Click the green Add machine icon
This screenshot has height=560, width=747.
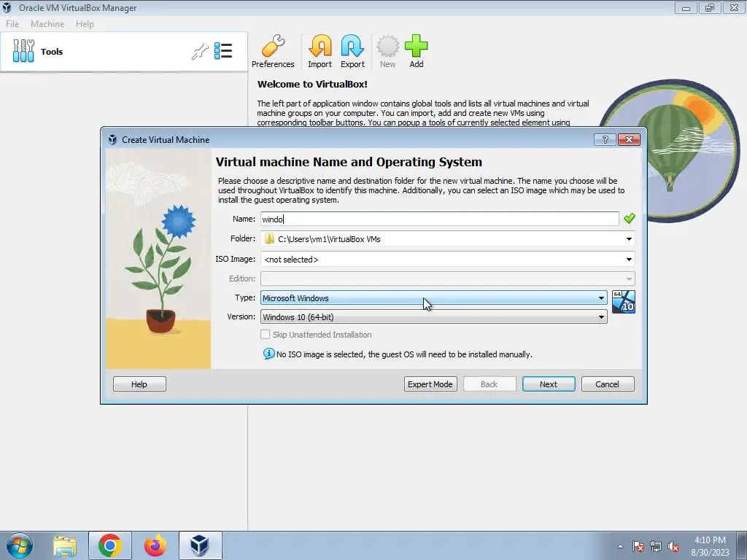tap(417, 52)
